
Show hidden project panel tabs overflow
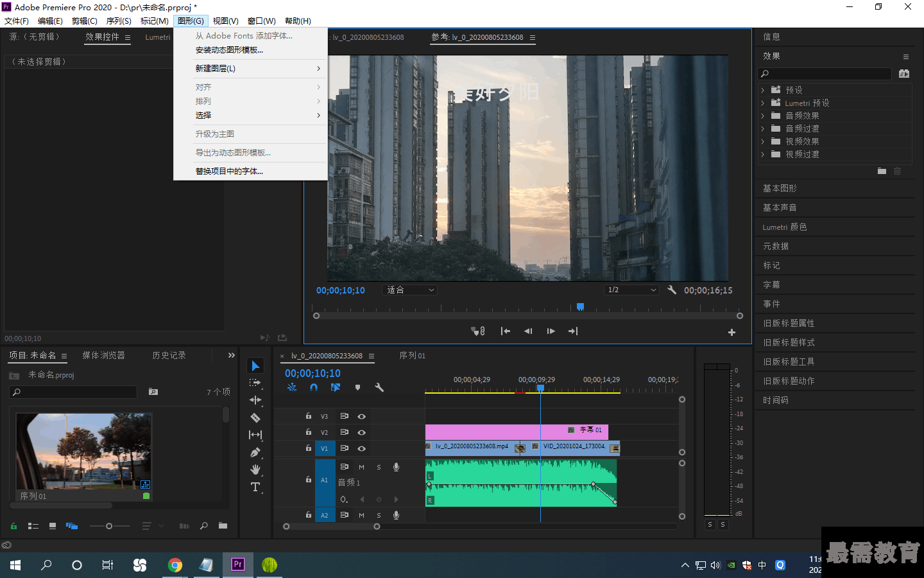tap(232, 355)
